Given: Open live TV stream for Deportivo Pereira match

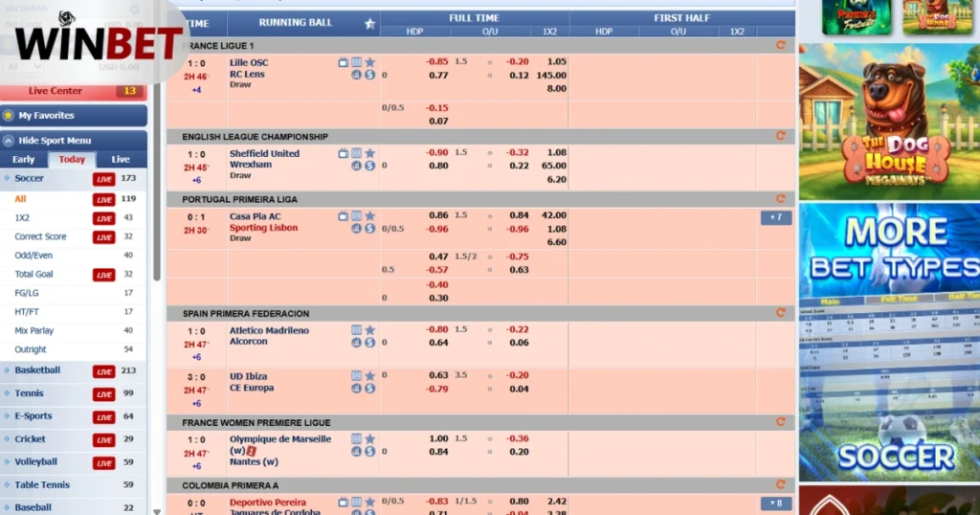Looking at the screenshot, I should click(344, 502).
